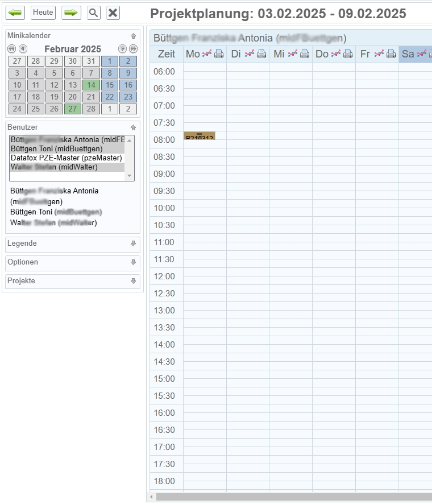
Task: Go to previous month in minicalendar
Action: pos(23,49)
